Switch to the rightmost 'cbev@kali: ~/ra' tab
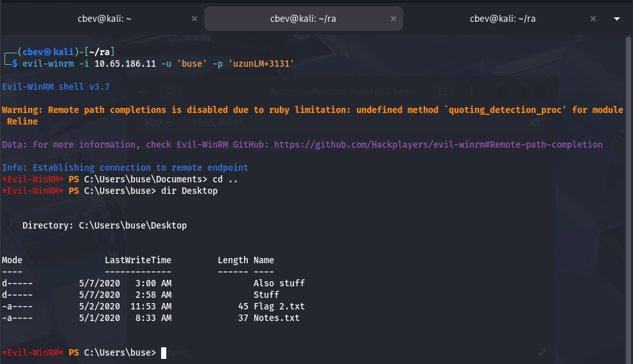Viewport: 633px width, 364px height. [x=503, y=19]
